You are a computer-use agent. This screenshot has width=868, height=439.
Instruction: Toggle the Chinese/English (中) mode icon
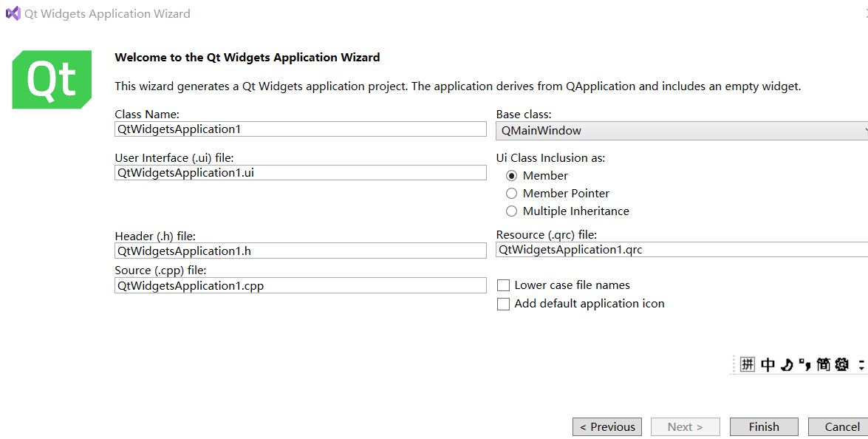click(768, 364)
